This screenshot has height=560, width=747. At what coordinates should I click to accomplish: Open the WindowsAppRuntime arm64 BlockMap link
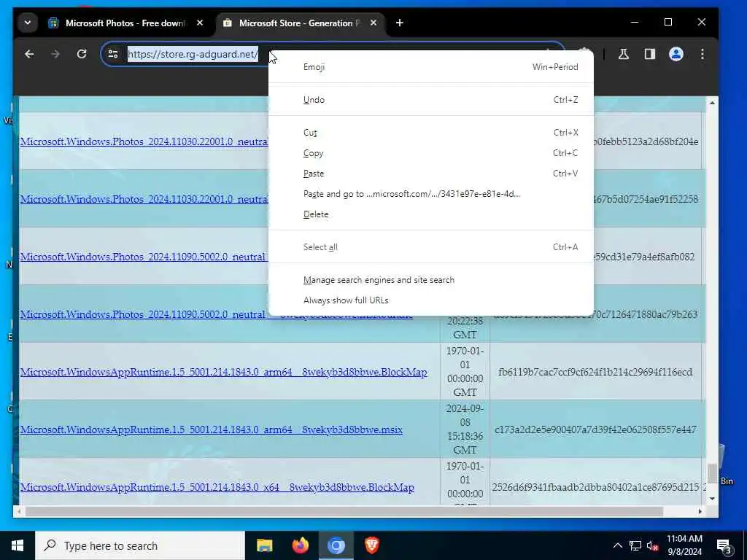click(x=223, y=373)
